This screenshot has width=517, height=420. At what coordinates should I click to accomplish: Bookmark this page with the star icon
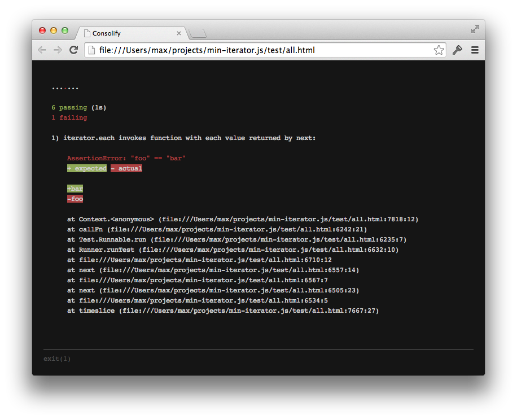[x=439, y=50]
